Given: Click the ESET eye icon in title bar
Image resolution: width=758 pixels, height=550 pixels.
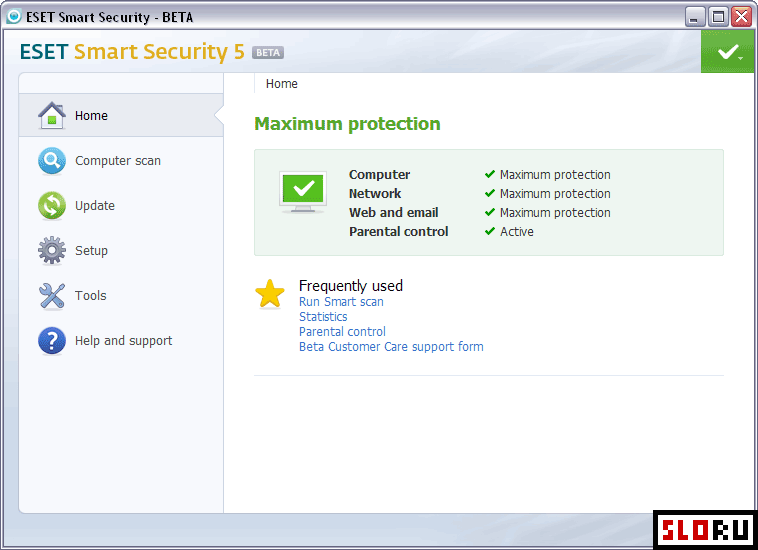Looking at the screenshot, I should [x=14, y=16].
